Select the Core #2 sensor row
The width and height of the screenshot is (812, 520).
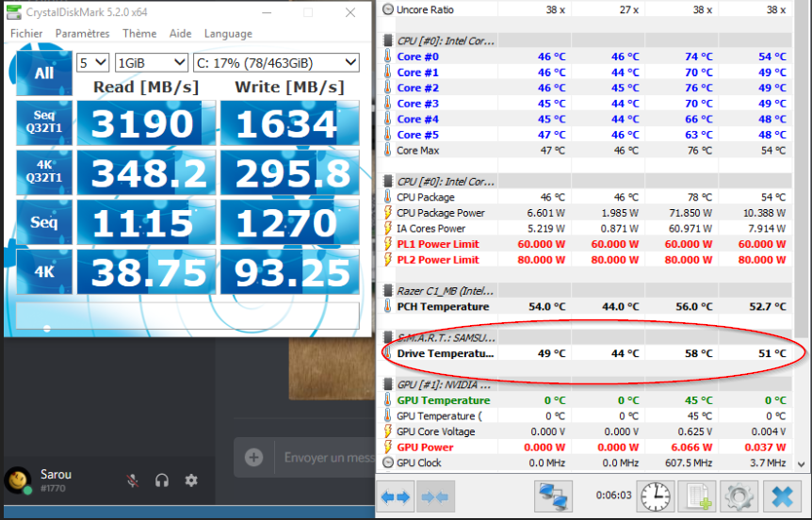click(586, 88)
